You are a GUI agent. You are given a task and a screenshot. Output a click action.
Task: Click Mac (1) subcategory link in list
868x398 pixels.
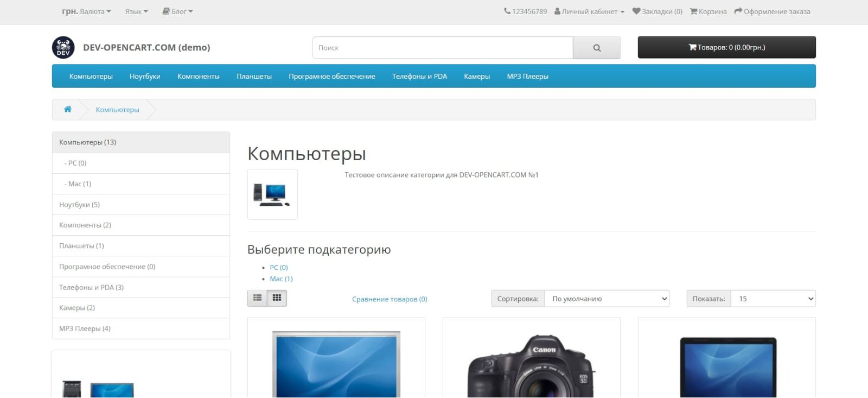pyautogui.click(x=281, y=279)
